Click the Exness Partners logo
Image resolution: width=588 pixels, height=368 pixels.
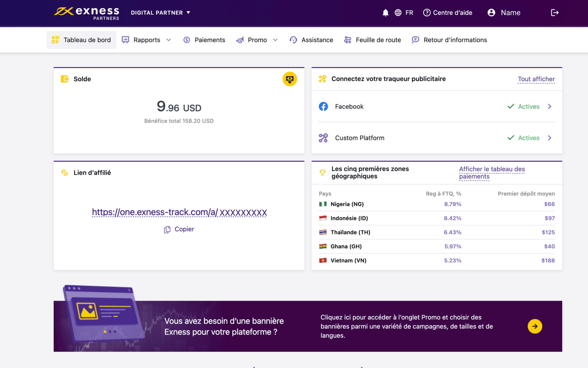(x=87, y=13)
